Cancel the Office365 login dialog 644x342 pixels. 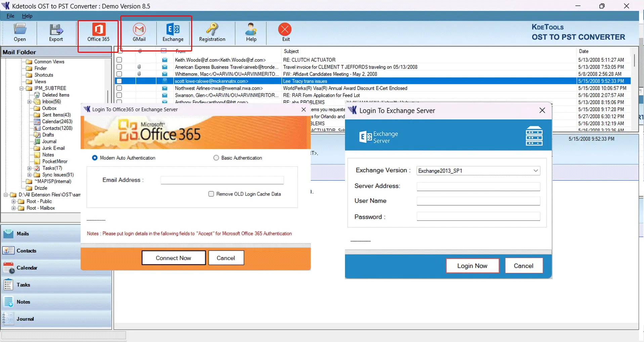coord(226,258)
